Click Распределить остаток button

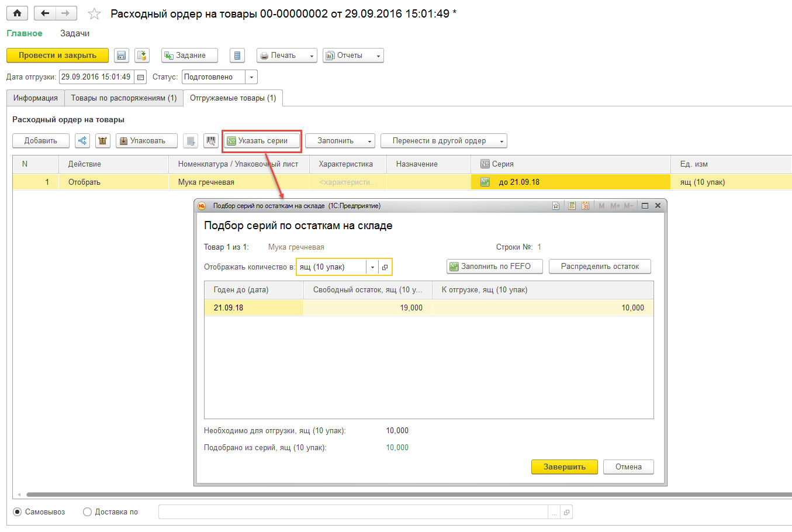pyautogui.click(x=600, y=267)
